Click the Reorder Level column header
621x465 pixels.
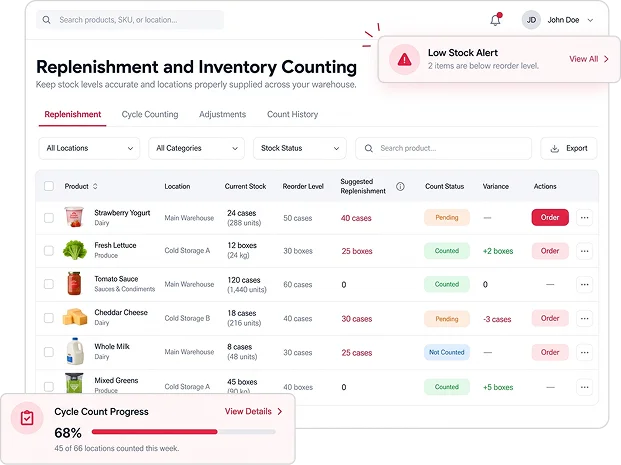click(303, 186)
